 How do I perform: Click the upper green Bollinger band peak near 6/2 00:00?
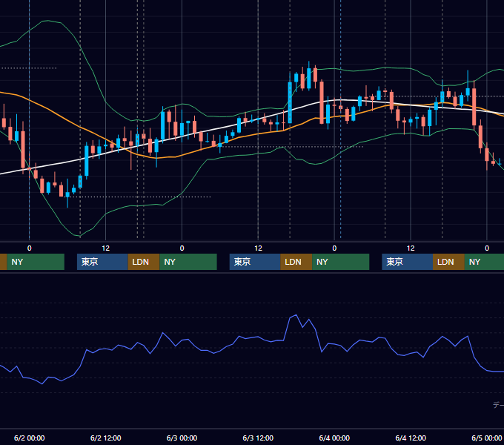coord(47,21)
